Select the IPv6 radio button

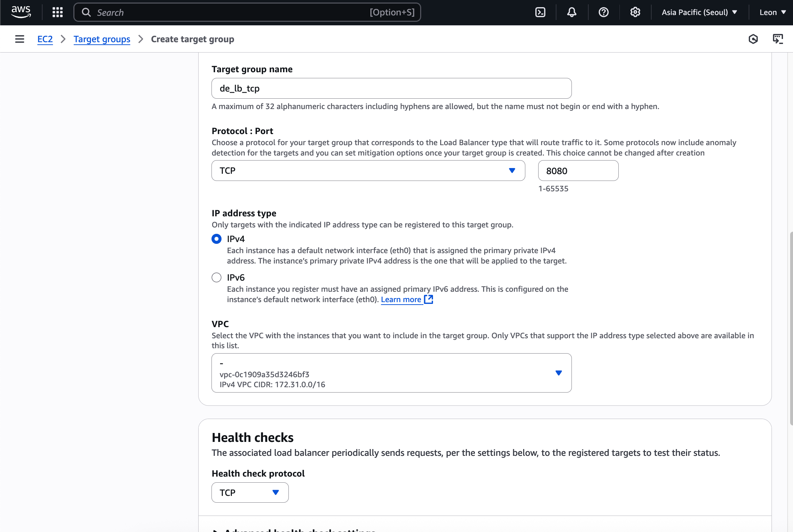pos(217,277)
